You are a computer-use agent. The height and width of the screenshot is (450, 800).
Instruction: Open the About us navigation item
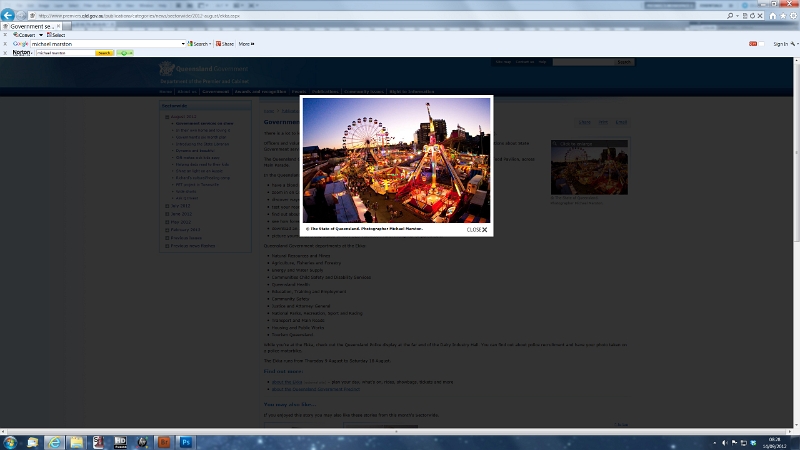click(x=187, y=92)
